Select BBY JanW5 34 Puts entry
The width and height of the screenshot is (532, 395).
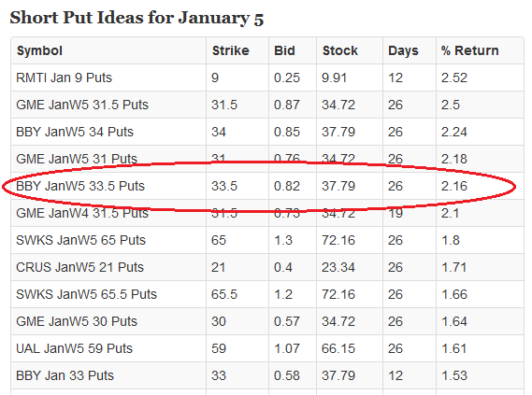(75, 132)
